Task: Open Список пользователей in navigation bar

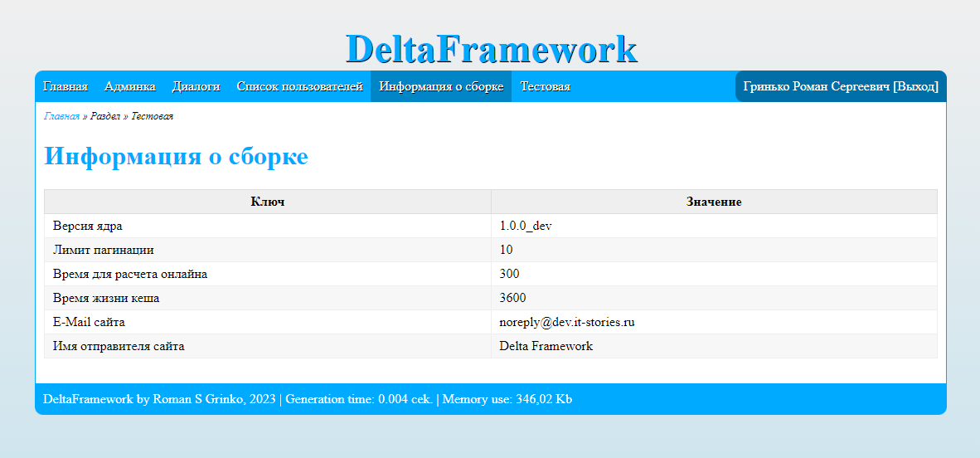Action: [x=299, y=86]
